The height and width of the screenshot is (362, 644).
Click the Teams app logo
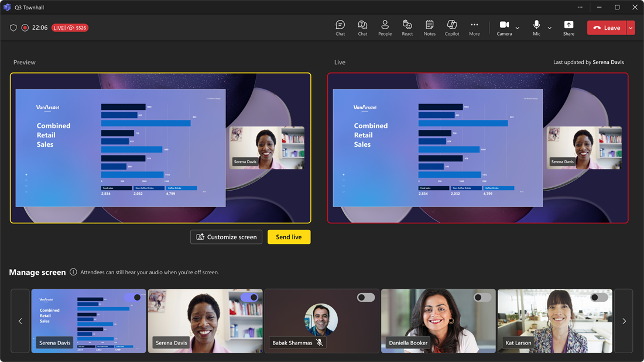(6, 8)
